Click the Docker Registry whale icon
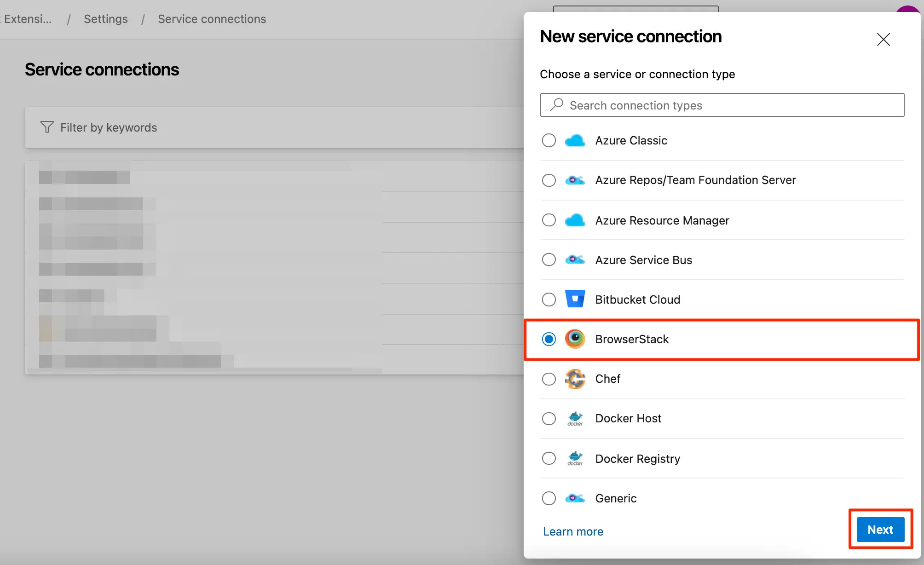This screenshot has height=565, width=924. point(575,458)
